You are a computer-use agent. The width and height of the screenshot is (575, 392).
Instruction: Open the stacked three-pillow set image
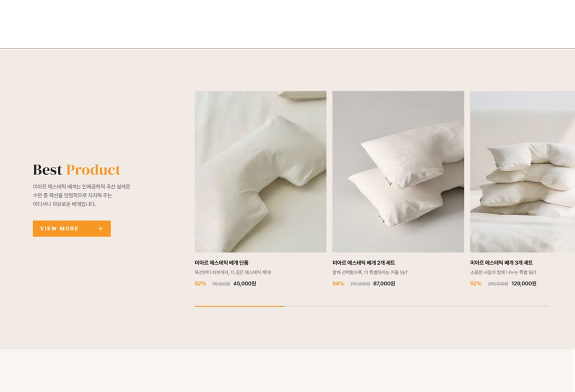tap(522, 172)
